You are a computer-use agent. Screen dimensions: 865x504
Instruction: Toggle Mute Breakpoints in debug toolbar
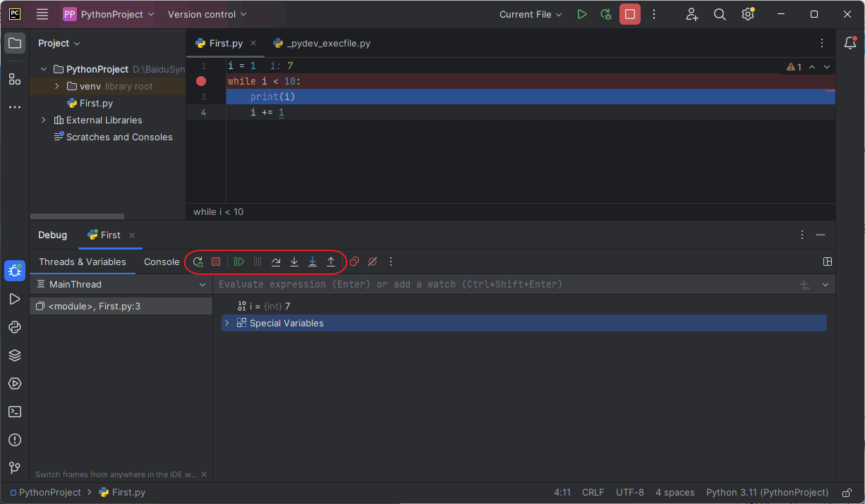(373, 262)
